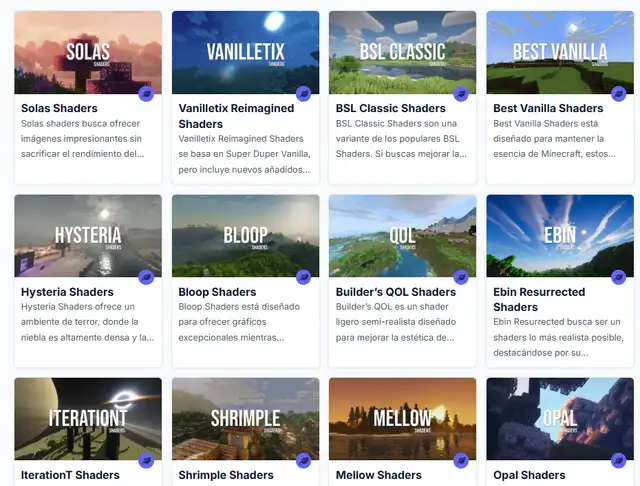Click the purple badge icon on Best Vanilla card
The image size is (640, 486).
tap(619, 94)
